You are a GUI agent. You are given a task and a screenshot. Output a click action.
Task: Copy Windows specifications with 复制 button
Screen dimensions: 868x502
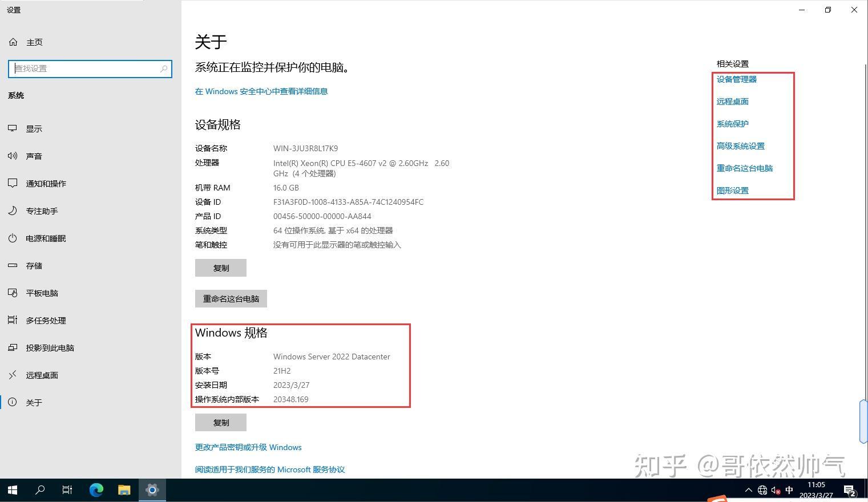click(x=221, y=423)
